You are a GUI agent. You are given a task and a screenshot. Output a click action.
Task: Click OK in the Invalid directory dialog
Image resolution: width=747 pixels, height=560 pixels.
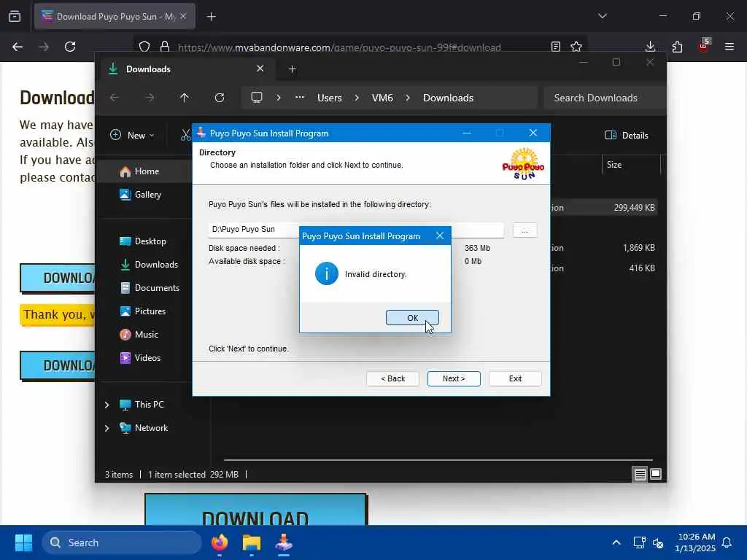click(x=412, y=318)
